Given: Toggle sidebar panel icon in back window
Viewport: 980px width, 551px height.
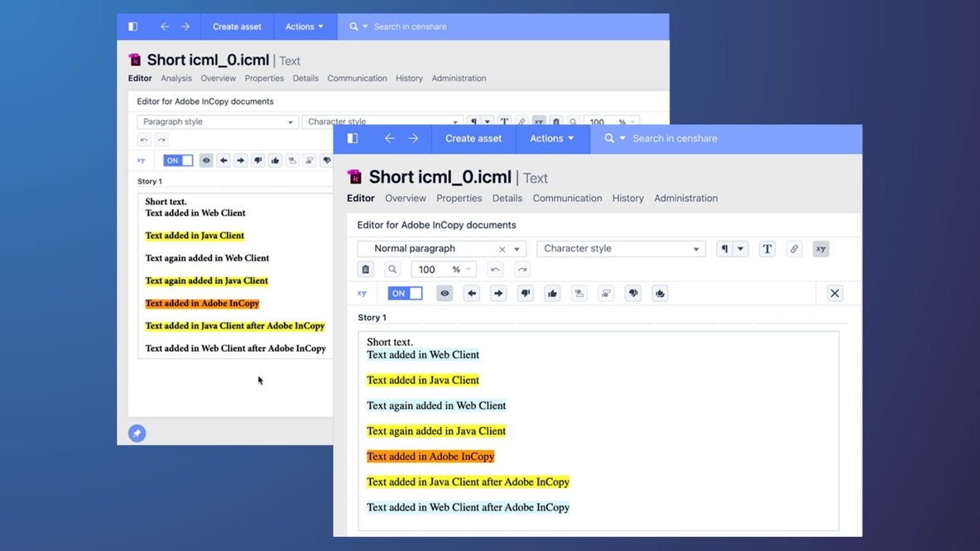Looking at the screenshot, I should tap(133, 26).
